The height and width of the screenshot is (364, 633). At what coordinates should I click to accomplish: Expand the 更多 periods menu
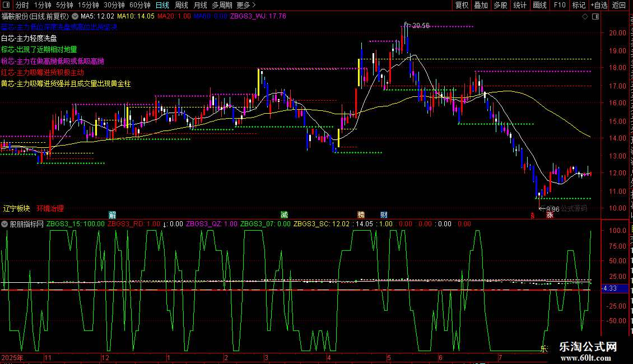pos(246,5)
